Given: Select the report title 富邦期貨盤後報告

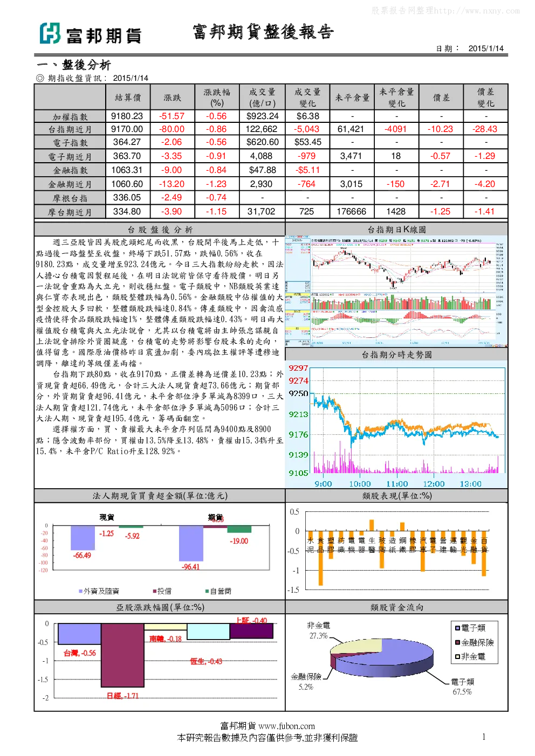Looking at the screenshot, I should pyautogui.click(x=263, y=32).
